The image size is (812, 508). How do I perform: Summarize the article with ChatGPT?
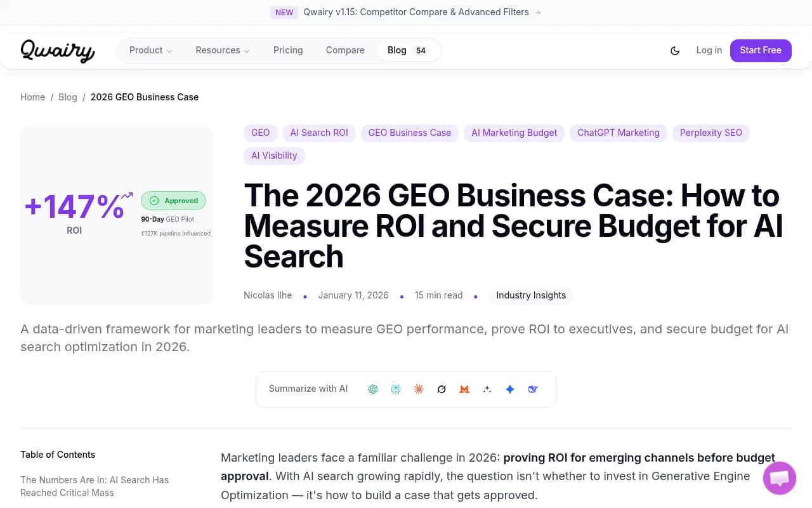(x=373, y=389)
